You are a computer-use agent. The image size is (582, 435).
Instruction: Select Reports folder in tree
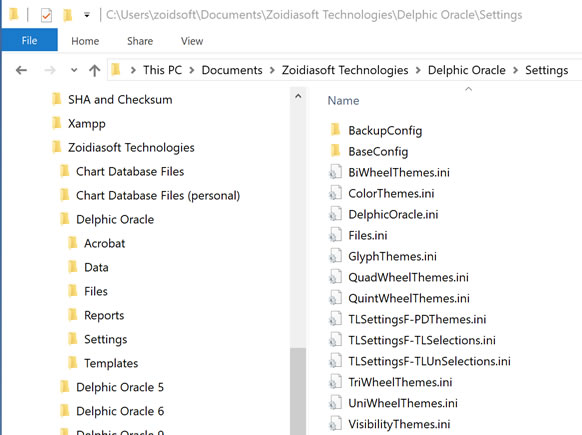tap(104, 315)
